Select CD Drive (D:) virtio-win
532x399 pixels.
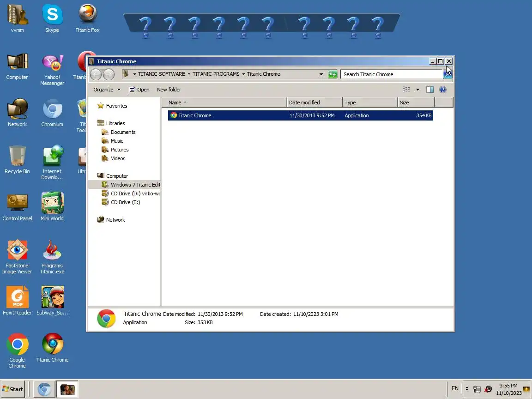coord(131,193)
